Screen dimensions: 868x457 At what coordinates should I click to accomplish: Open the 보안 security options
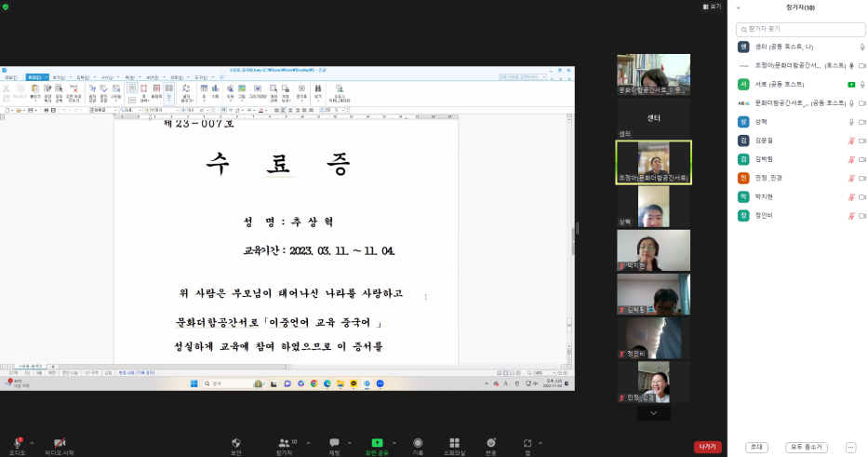pos(236,444)
